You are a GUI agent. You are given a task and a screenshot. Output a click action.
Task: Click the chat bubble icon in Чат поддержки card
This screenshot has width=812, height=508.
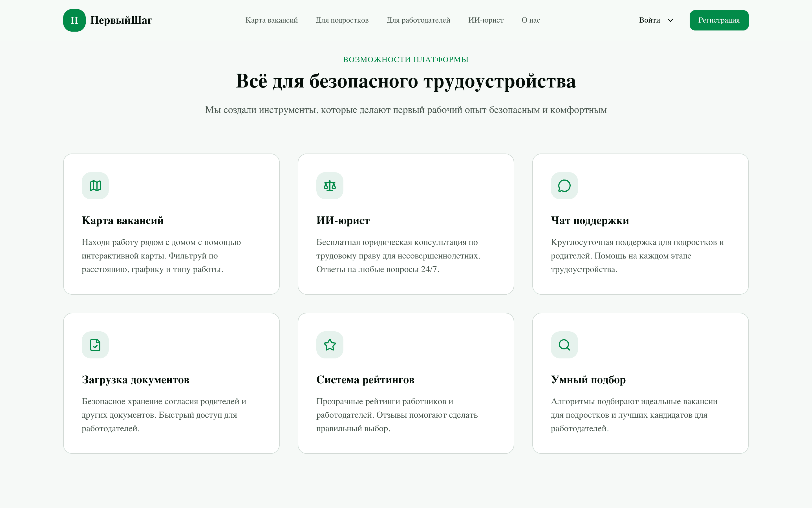pyautogui.click(x=564, y=186)
